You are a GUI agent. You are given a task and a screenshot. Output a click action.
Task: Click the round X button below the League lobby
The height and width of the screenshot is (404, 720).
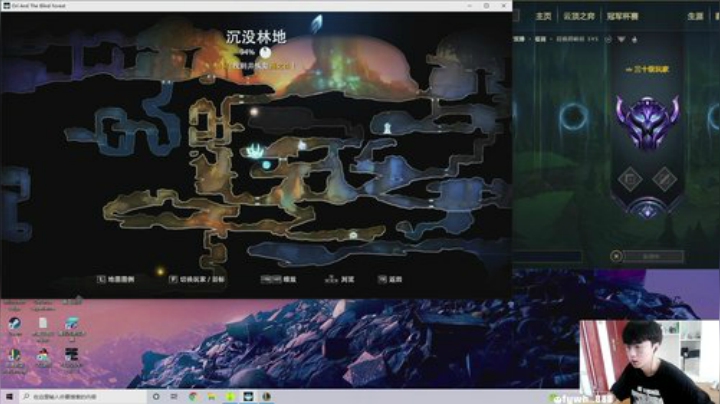(x=616, y=256)
